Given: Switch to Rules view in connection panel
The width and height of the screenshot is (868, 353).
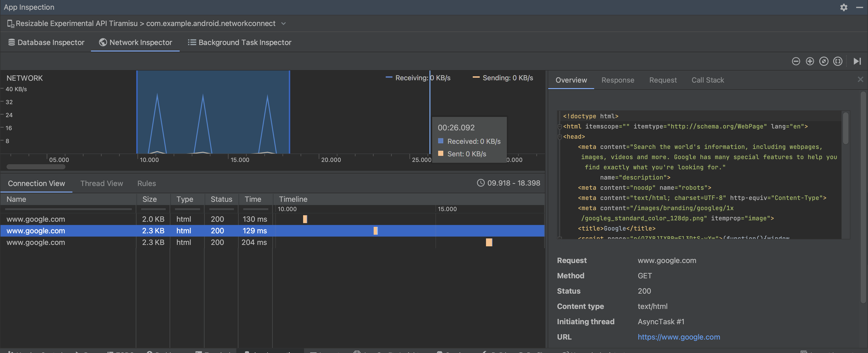Looking at the screenshot, I should click(146, 183).
